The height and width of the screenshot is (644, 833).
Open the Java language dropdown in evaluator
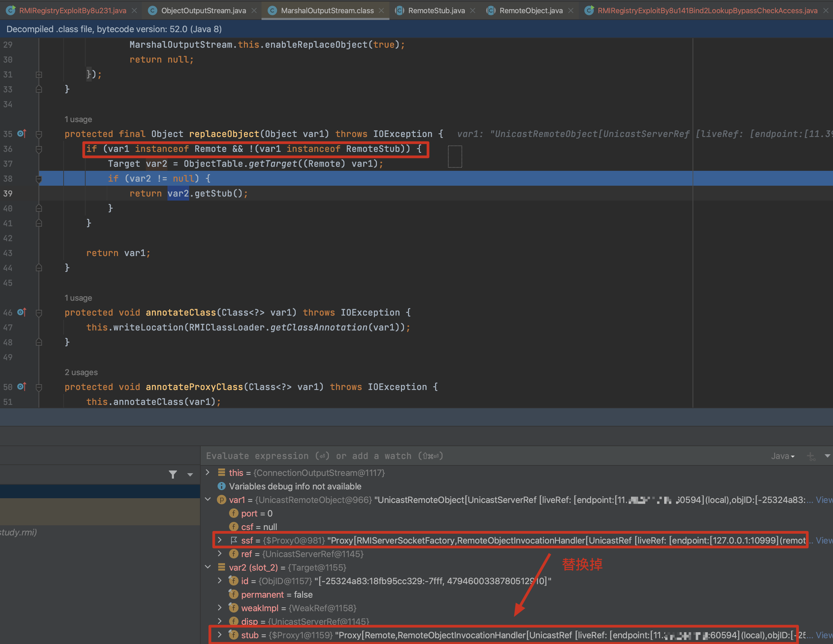click(783, 456)
